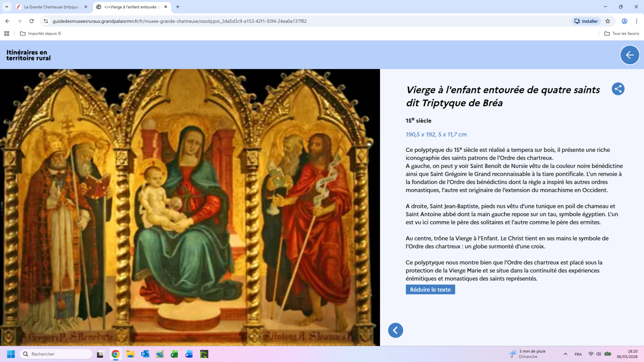
Task: Open a new browser tab with the plus icon
Action: (178, 7)
